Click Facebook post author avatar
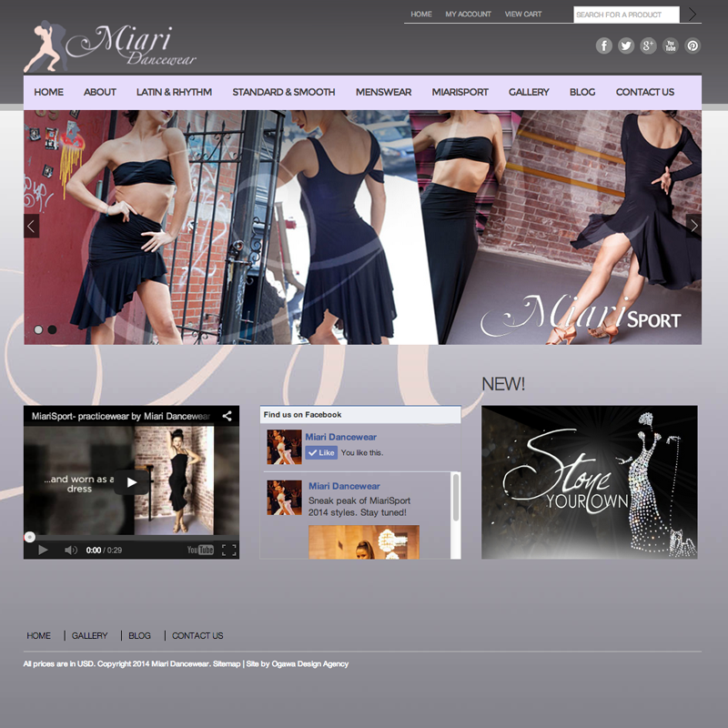728x728 pixels. [x=284, y=497]
